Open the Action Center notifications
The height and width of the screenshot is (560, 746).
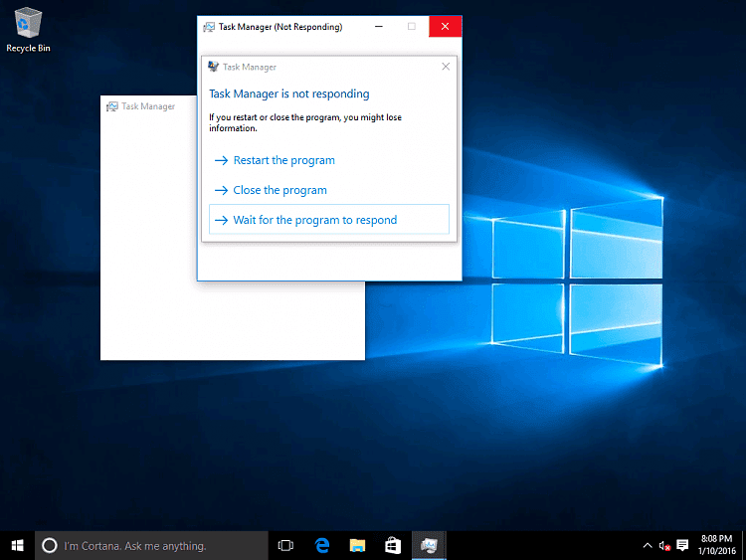[682, 545]
